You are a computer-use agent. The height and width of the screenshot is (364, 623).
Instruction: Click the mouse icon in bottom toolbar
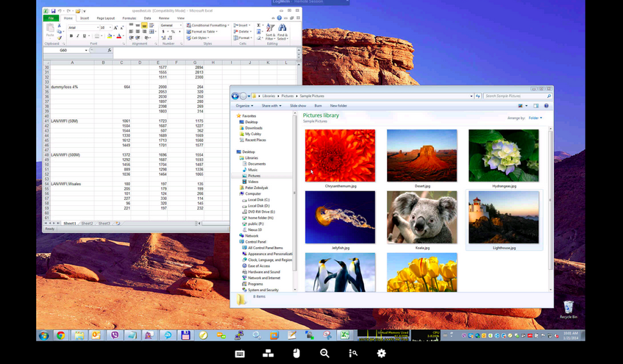tap(296, 354)
